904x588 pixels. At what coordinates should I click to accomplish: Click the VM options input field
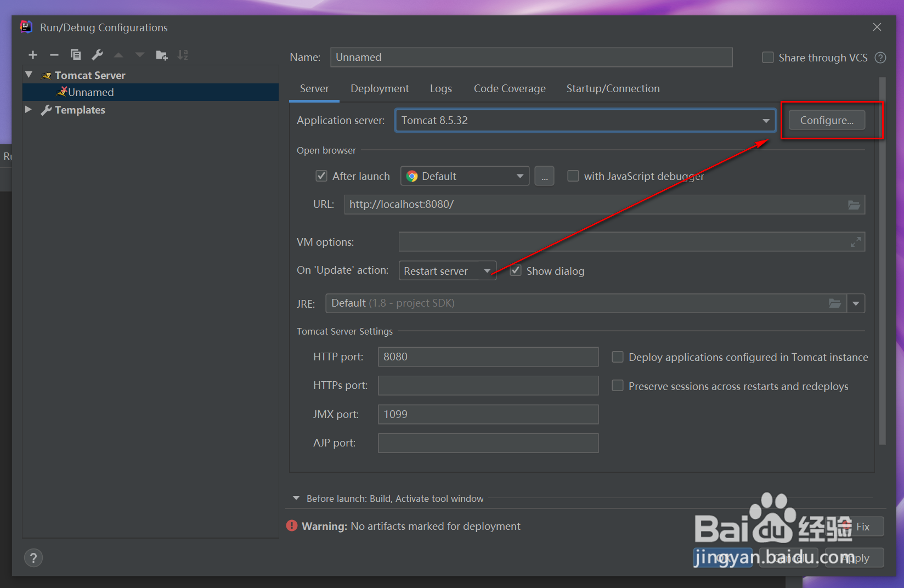coord(631,242)
